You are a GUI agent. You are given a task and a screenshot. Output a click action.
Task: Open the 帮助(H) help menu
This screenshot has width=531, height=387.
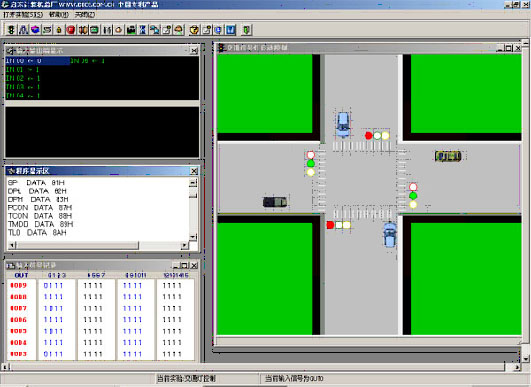click(59, 15)
